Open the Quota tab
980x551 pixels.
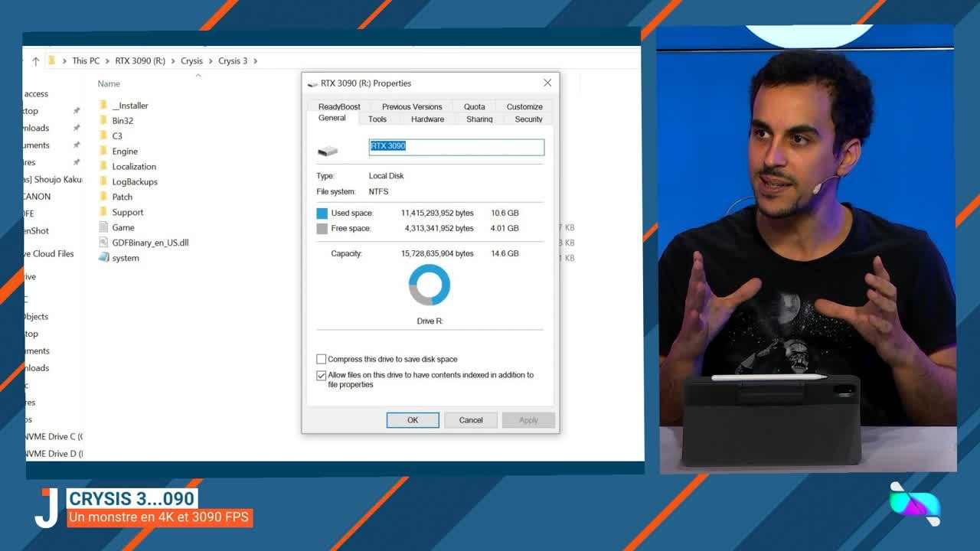point(475,106)
